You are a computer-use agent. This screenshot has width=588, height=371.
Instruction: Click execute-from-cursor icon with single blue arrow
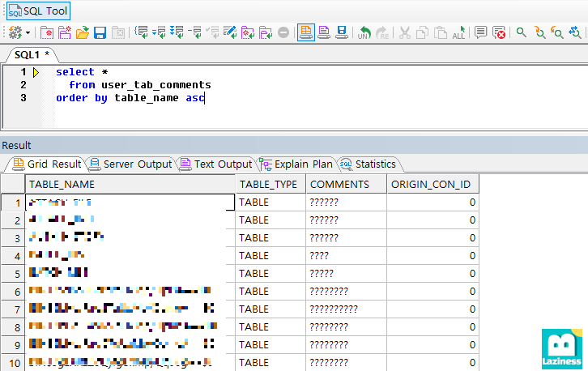[159, 32]
